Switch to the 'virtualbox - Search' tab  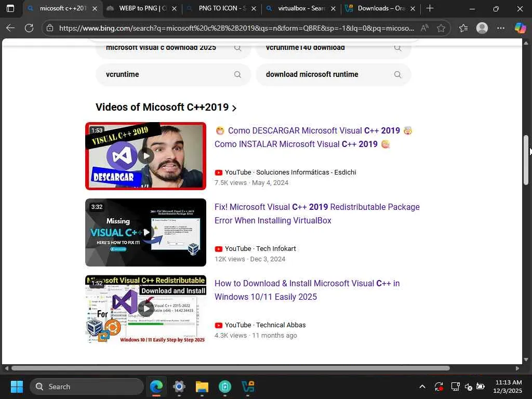coord(301,8)
